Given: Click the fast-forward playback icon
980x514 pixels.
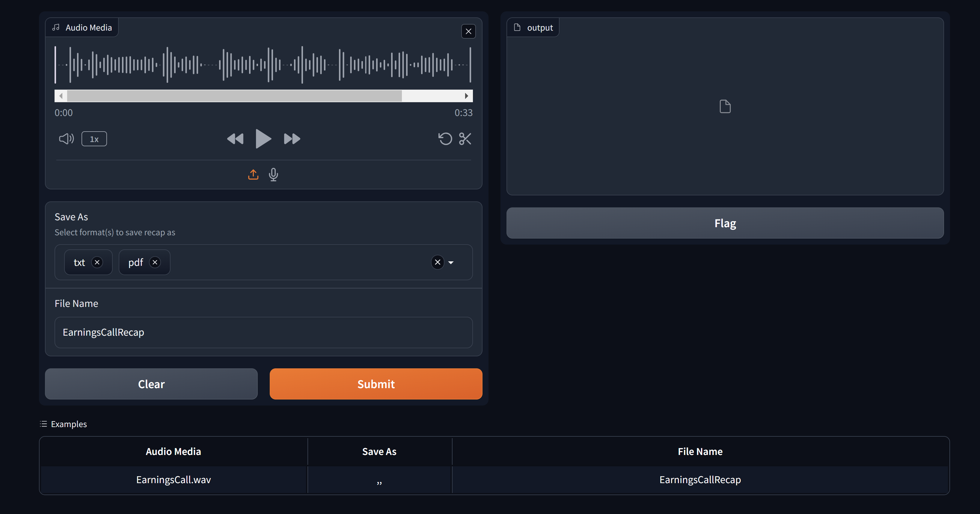Looking at the screenshot, I should 292,139.
